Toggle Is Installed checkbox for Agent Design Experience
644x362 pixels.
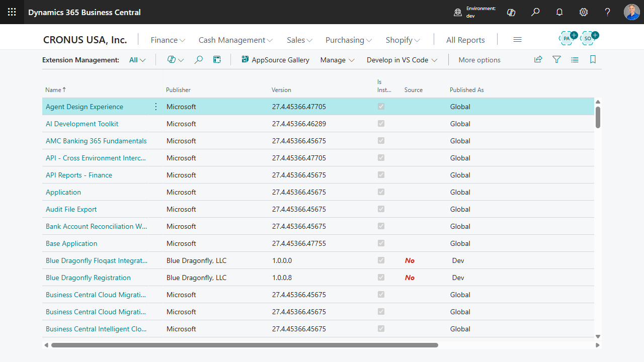click(381, 107)
